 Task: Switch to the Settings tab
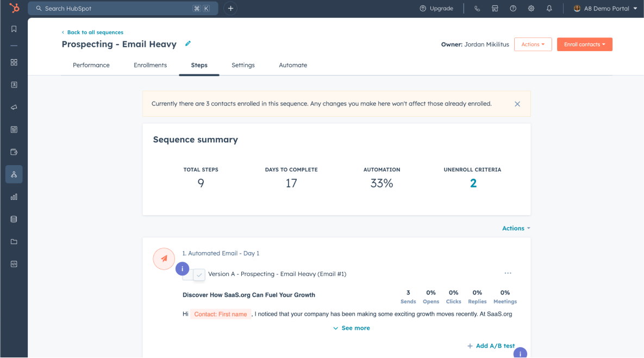click(x=243, y=65)
